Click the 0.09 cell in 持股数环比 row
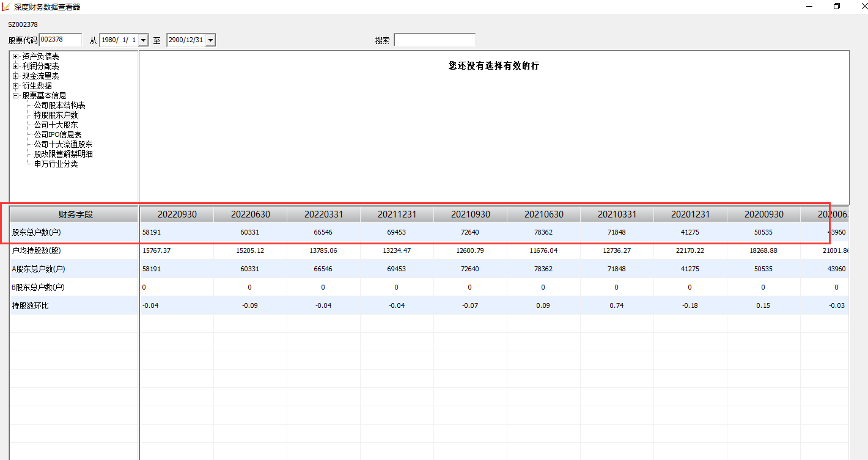The image size is (868, 460). click(543, 305)
